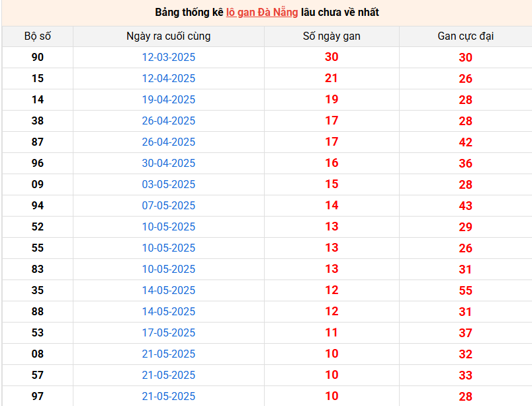The height and width of the screenshot is (406, 532).
Task: Open the 17-05-2025 date link
Action: pos(169,333)
